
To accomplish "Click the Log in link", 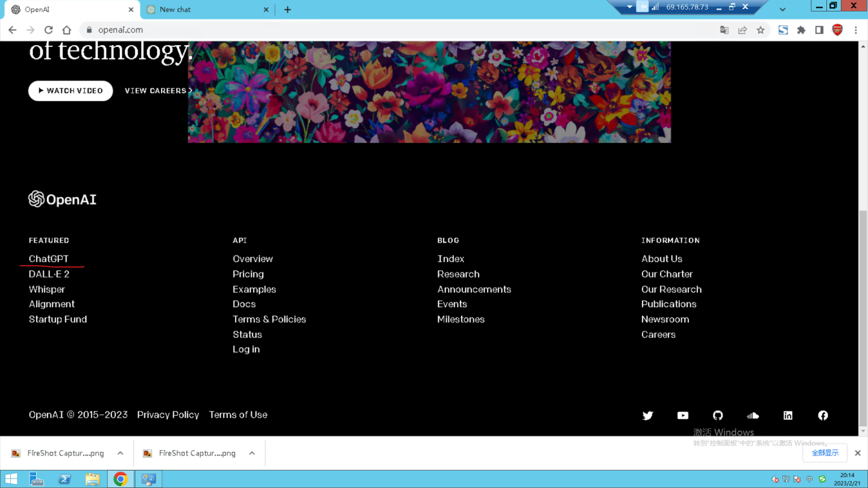I will click(246, 349).
